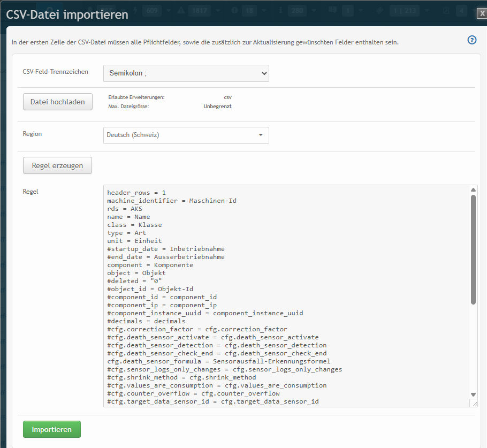Click the '#cfg.death_sensor_detection' rule line
Image resolution: width=487 pixels, height=448 pixels.
pyautogui.click(x=217, y=345)
